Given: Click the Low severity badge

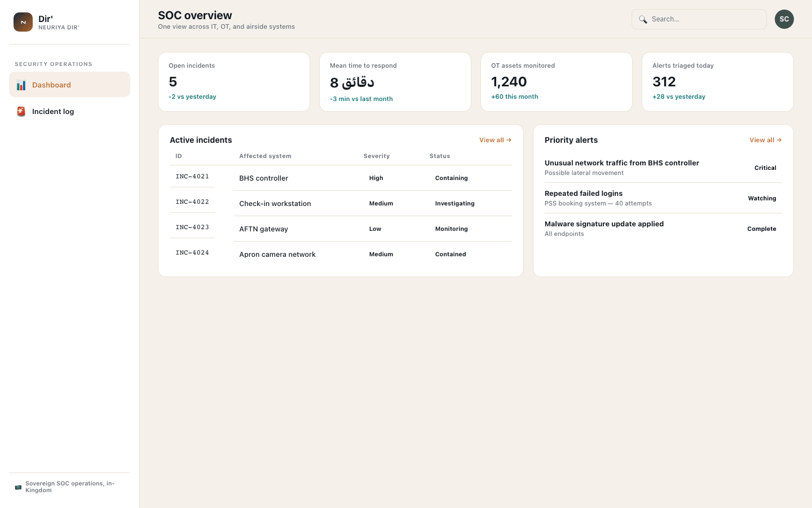Looking at the screenshot, I should [x=375, y=229].
